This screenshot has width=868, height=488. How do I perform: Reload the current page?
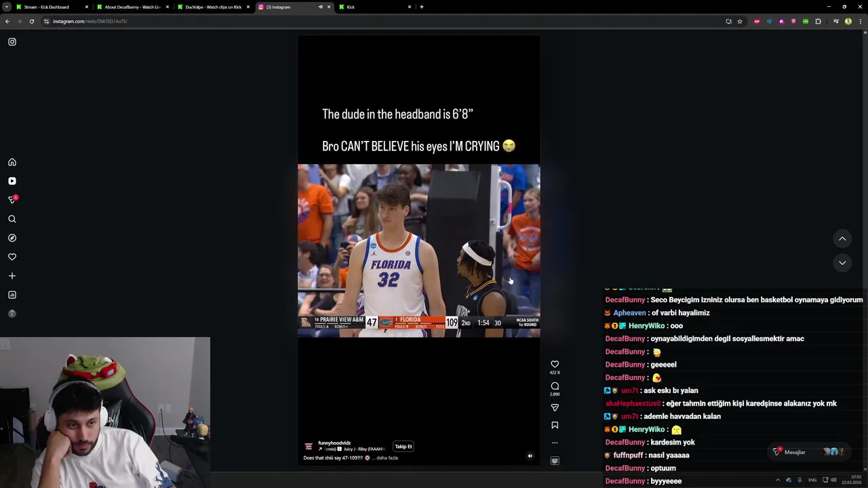(31, 21)
